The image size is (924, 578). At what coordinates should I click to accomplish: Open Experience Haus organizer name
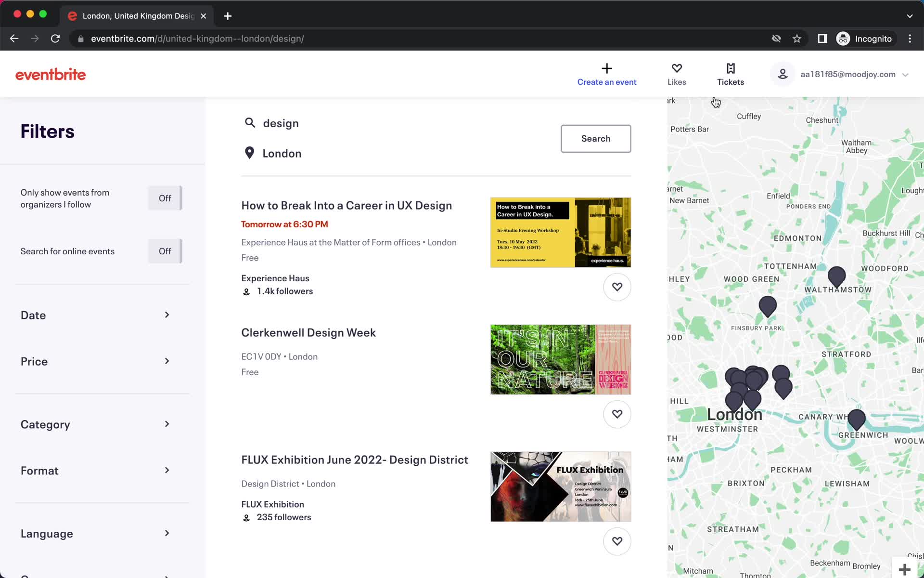click(275, 278)
